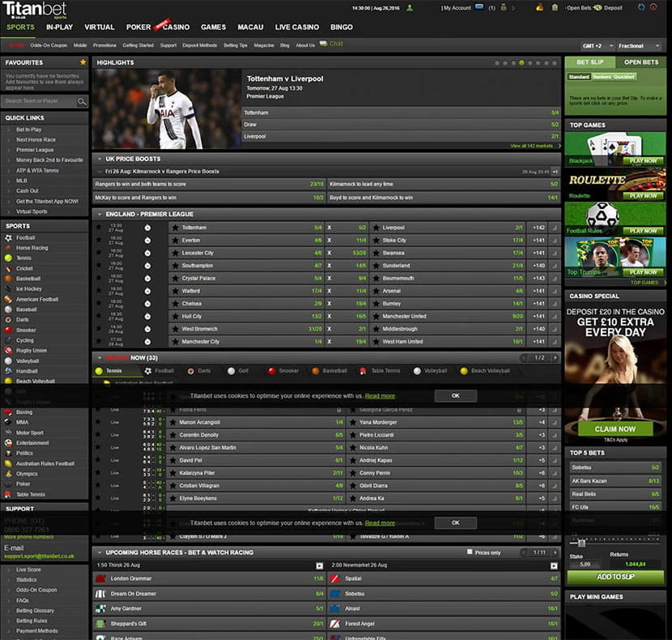
Task: Click the Top 5 Bets stake slider handle
Action: point(581,543)
